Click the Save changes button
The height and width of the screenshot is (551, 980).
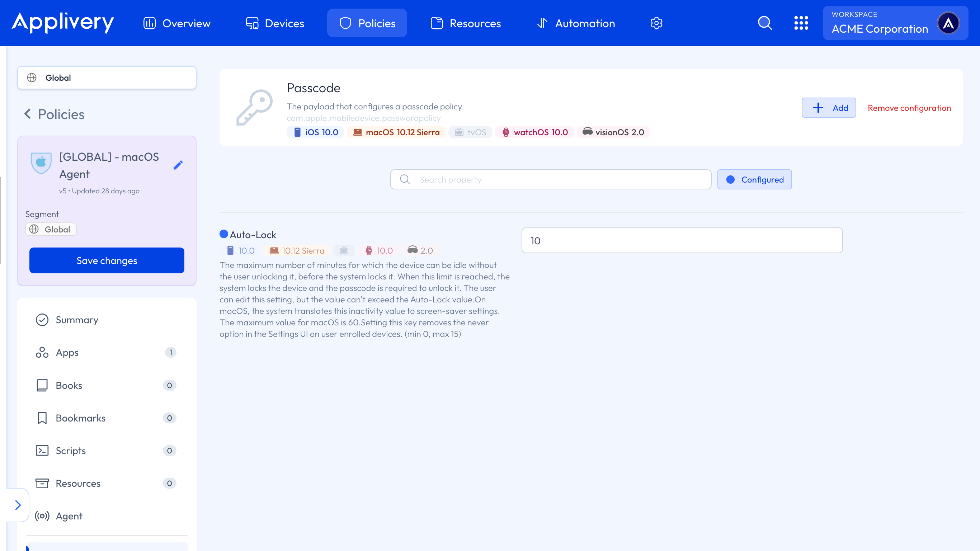[x=107, y=260]
